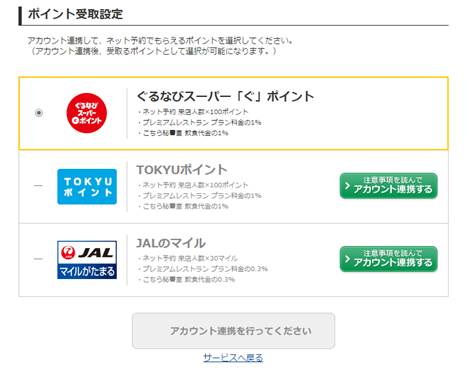Click the dash marker beside TOKYU Point
The width and height of the screenshot is (473, 381).
[38, 185]
